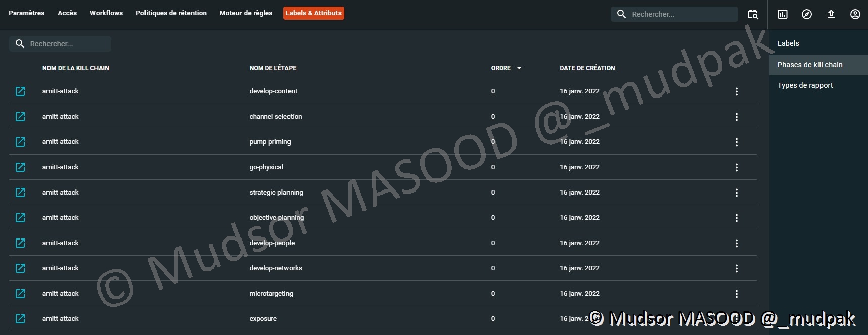The width and height of the screenshot is (868, 335).
Task: Open three-dot menu for go-physical row
Action: (x=736, y=167)
